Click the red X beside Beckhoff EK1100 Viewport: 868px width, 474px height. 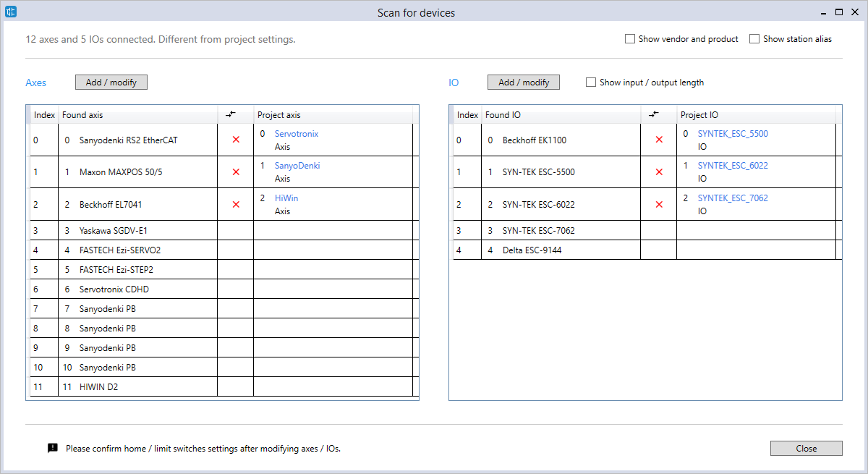(659, 140)
